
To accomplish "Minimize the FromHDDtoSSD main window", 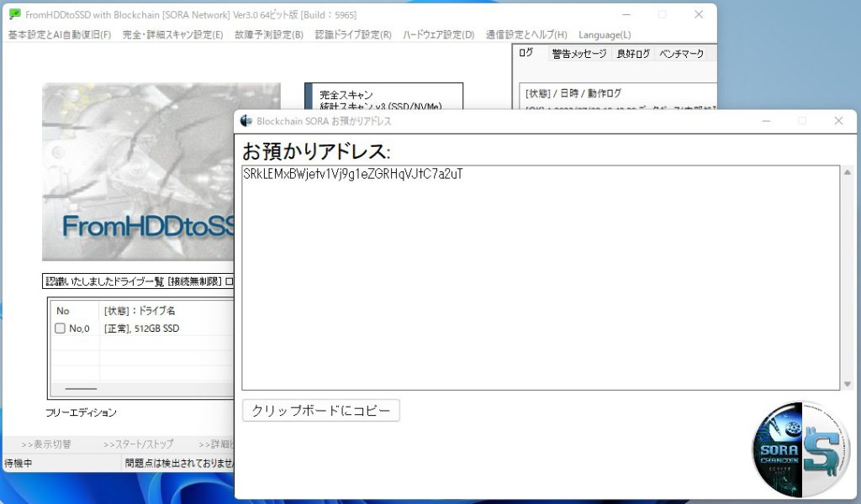I will (x=626, y=14).
